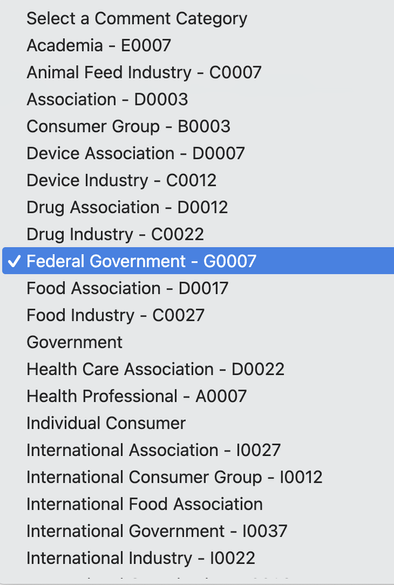394x585 pixels.
Task: Choose Food Industry - C0027
Action: point(198,315)
